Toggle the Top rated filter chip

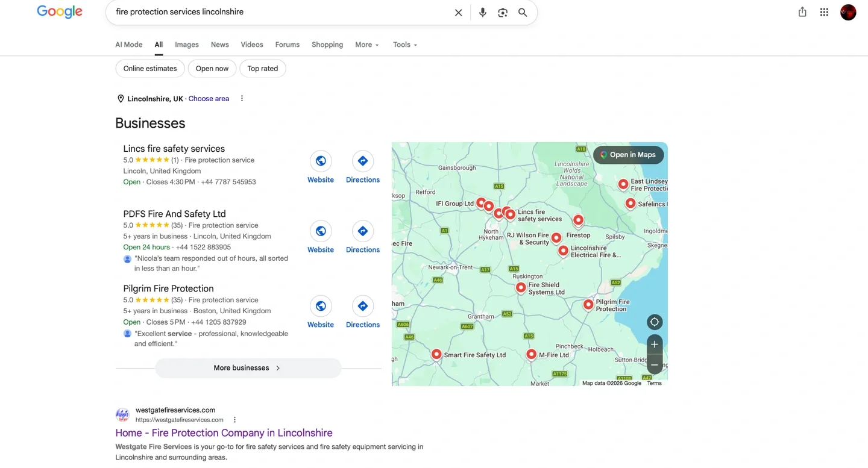pyautogui.click(x=263, y=69)
